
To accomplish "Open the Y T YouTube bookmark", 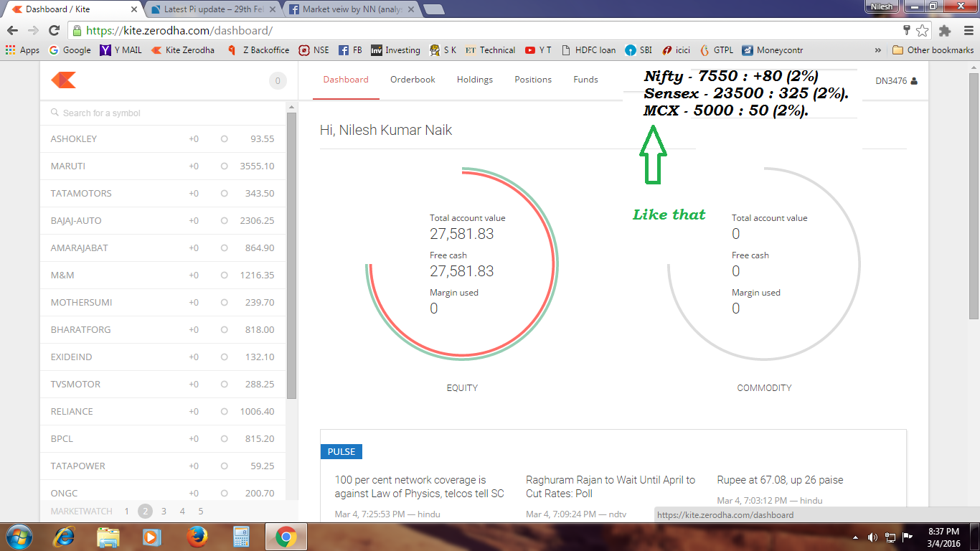I will tap(538, 50).
